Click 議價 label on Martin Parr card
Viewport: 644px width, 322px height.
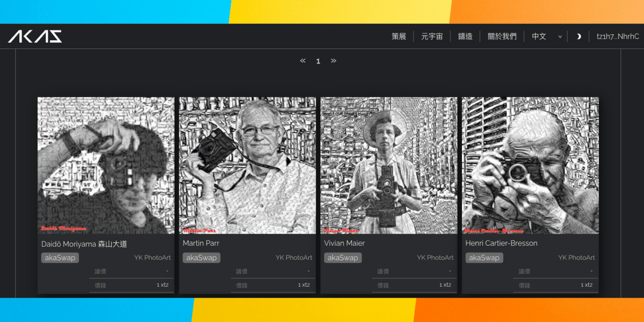242,272
